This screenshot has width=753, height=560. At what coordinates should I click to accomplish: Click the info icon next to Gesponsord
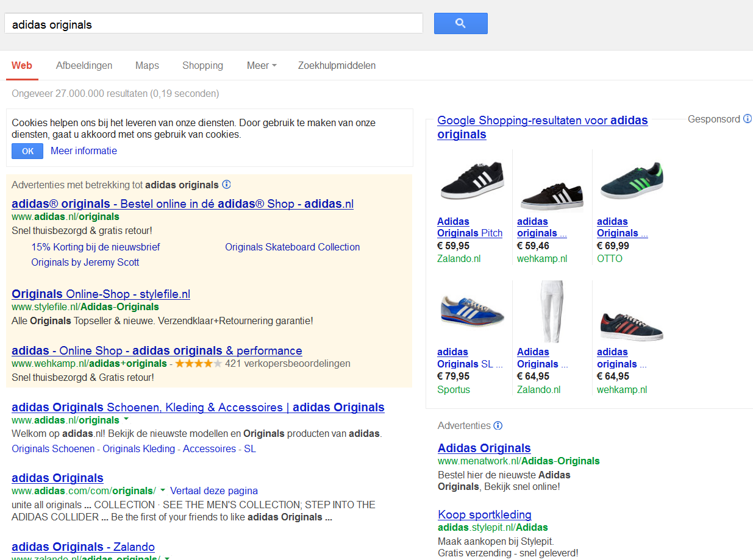[x=747, y=119]
